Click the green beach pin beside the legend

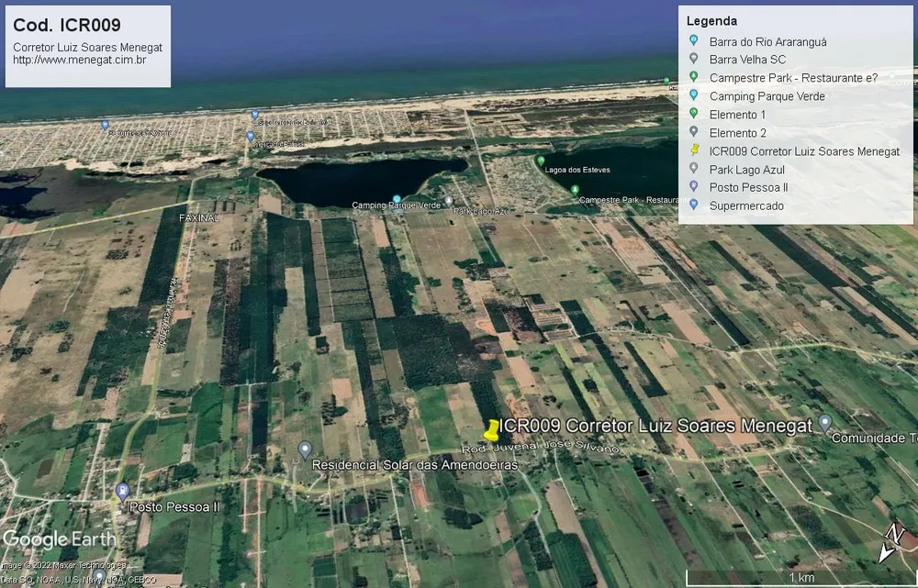666,81
